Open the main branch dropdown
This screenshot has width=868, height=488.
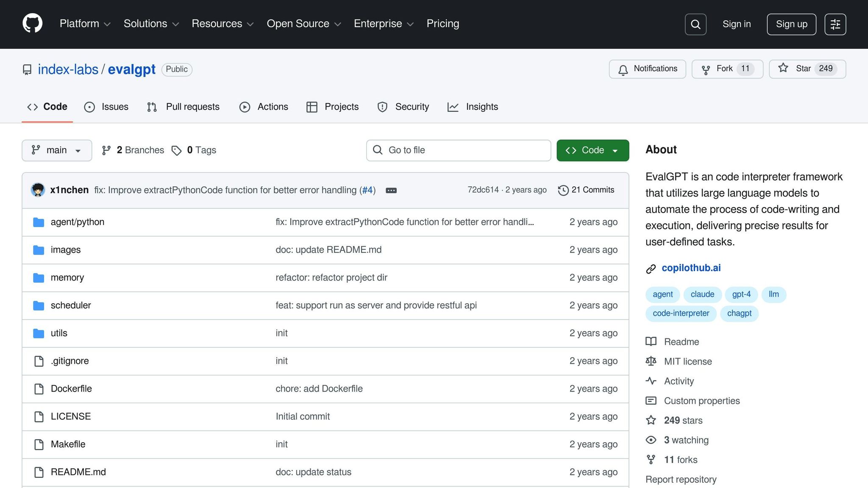coord(57,150)
